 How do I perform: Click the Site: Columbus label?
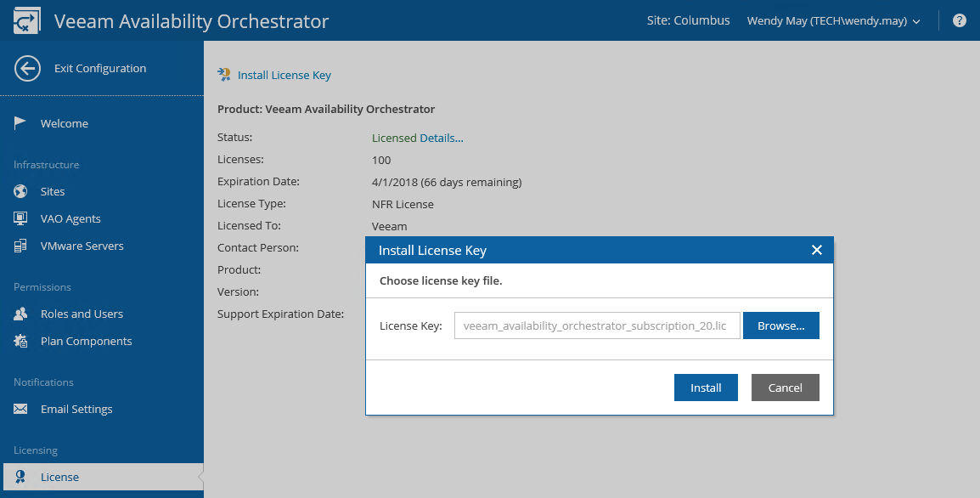[x=688, y=20]
